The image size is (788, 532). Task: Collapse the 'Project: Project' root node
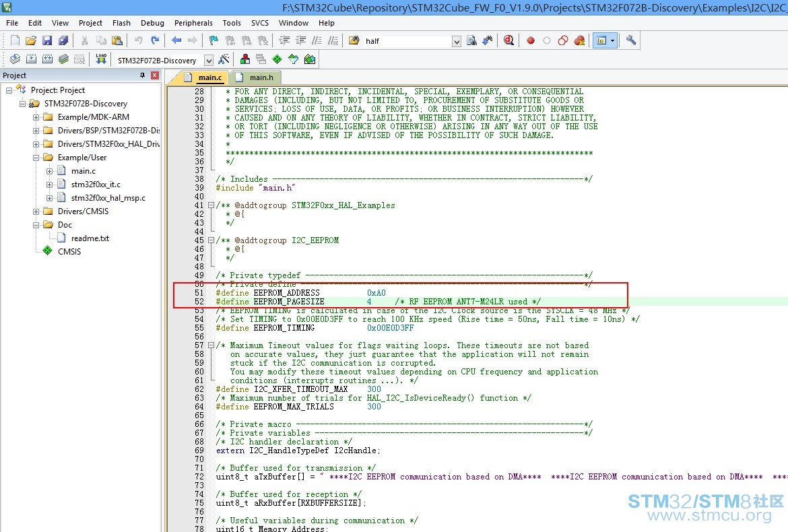pyautogui.click(x=9, y=90)
